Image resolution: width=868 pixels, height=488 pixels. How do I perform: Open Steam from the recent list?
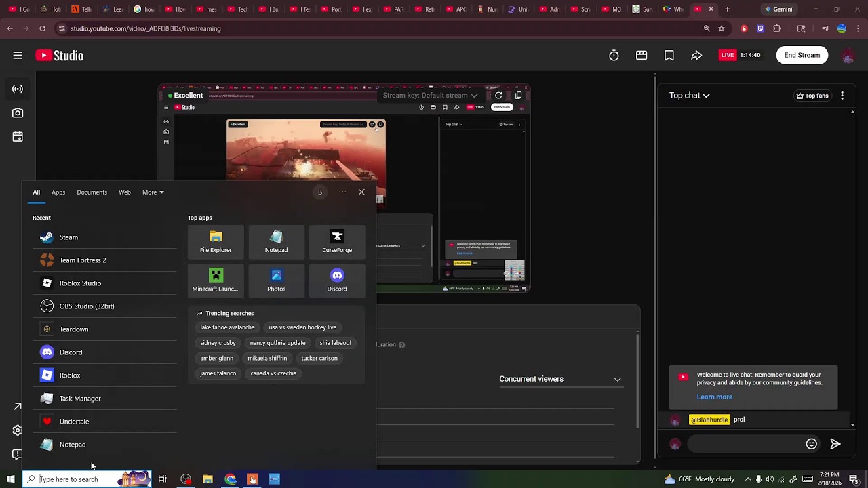(104, 237)
